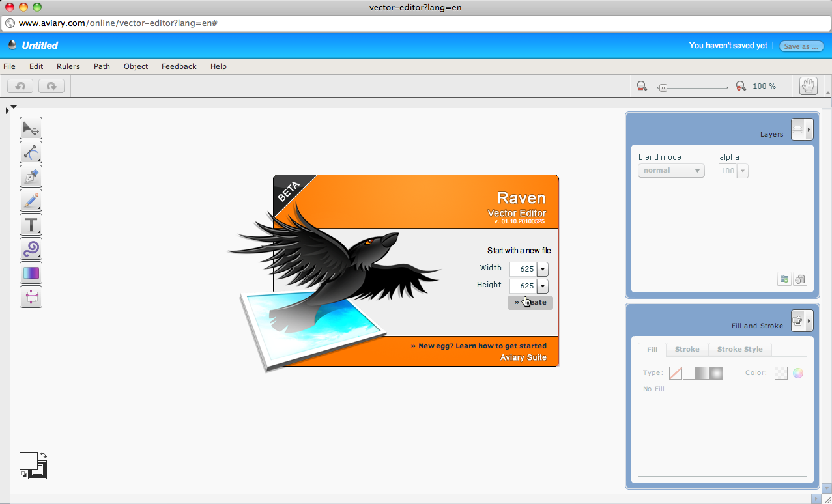
Task: Click the zoom level slider handle
Action: (663, 87)
